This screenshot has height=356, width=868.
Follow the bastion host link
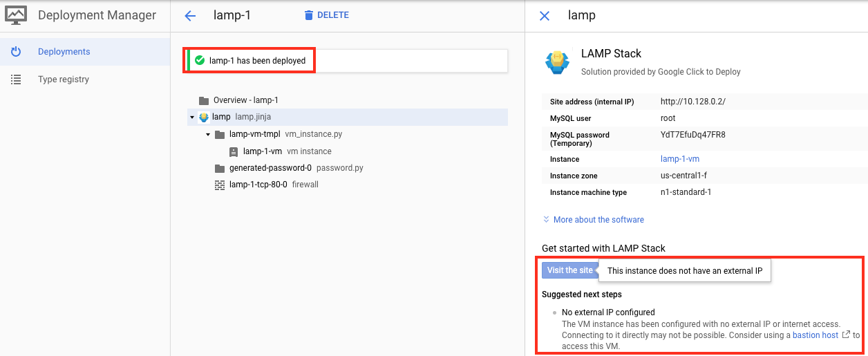coord(815,335)
